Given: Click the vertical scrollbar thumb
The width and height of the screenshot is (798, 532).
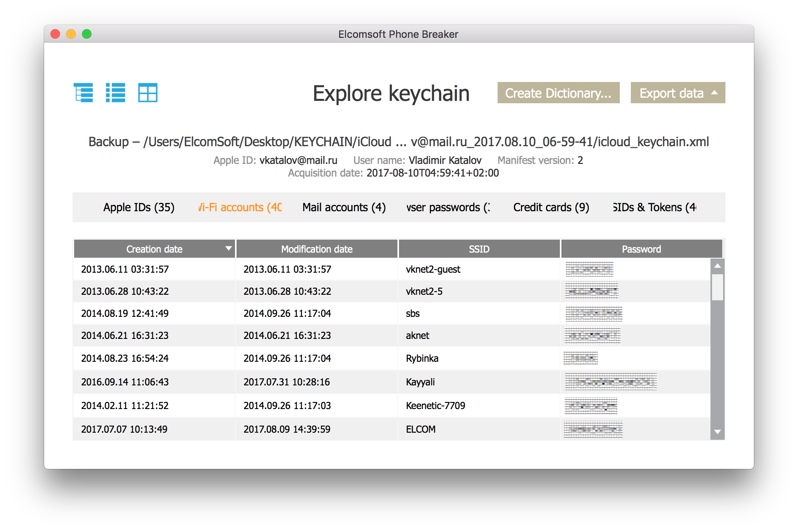Looking at the screenshot, I should (717, 287).
